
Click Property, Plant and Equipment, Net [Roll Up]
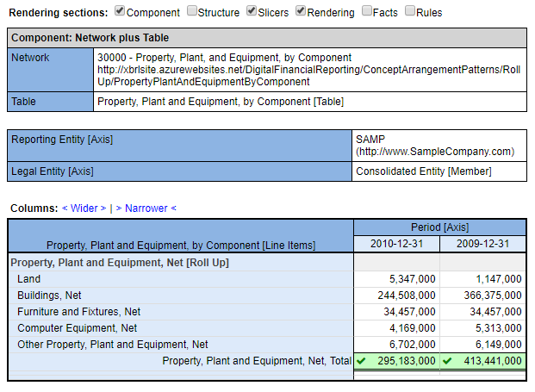(119, 262)
